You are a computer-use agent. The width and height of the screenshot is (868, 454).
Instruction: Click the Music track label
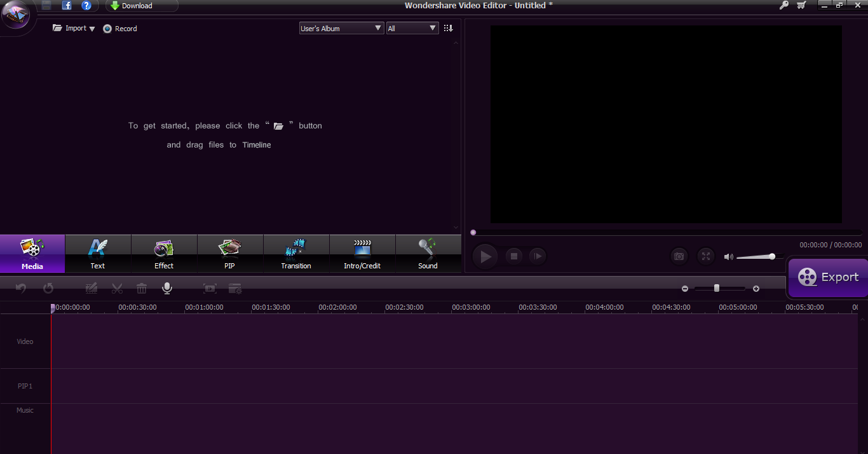tap(25, 410)
